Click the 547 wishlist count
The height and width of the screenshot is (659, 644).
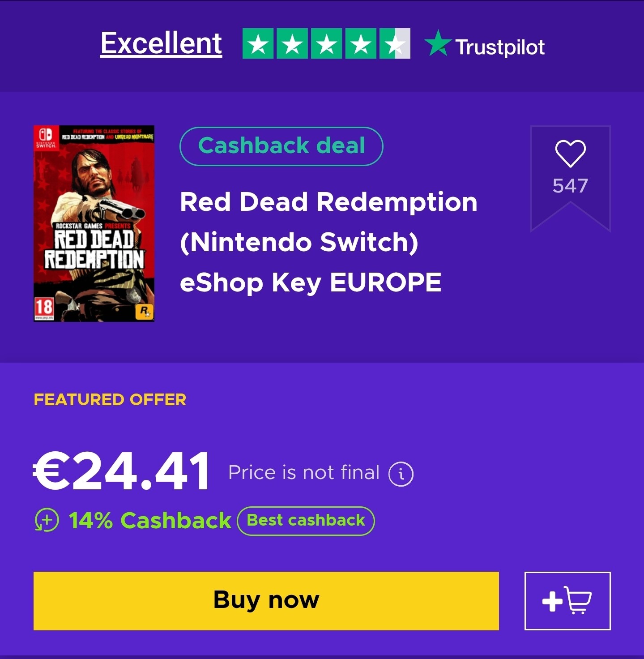[570, 186]
